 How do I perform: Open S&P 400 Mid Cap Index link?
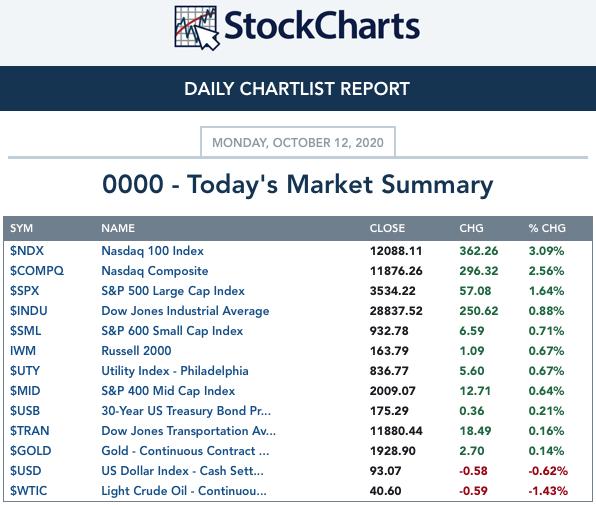(x=168, y=391)
